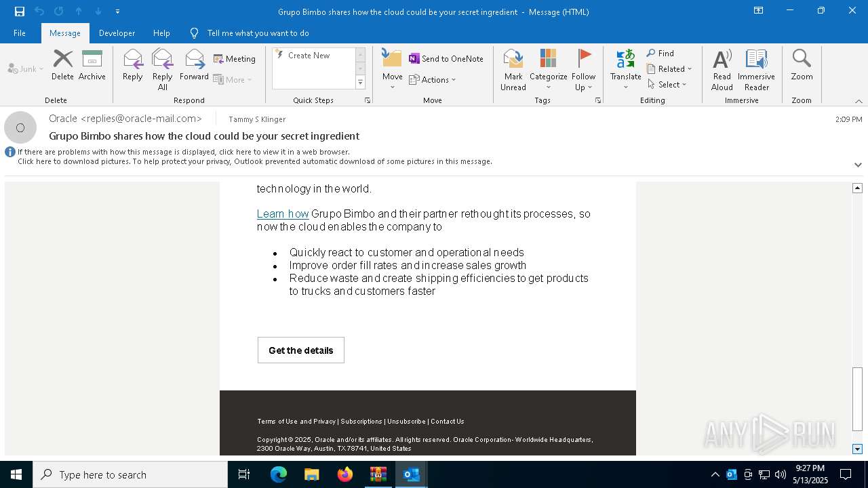Show hidden system tray icons

(715, 474)
